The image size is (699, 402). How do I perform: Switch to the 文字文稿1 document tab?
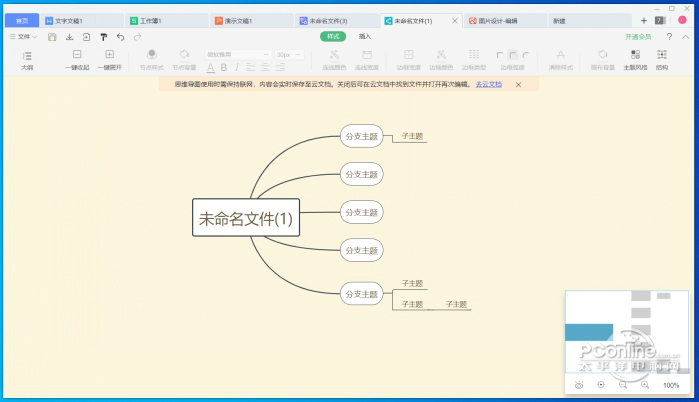pyautogui.click(x=82, y=21)
